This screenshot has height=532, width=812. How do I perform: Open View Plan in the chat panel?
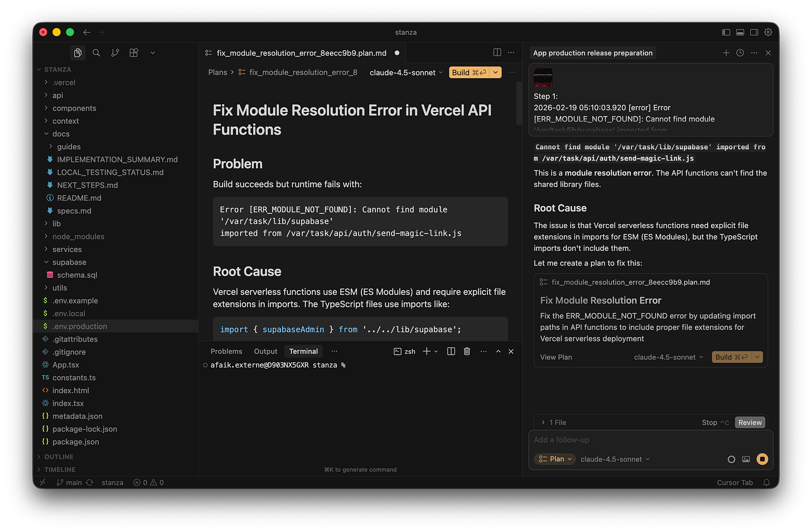pyautogui.click(x=555, y=357)
